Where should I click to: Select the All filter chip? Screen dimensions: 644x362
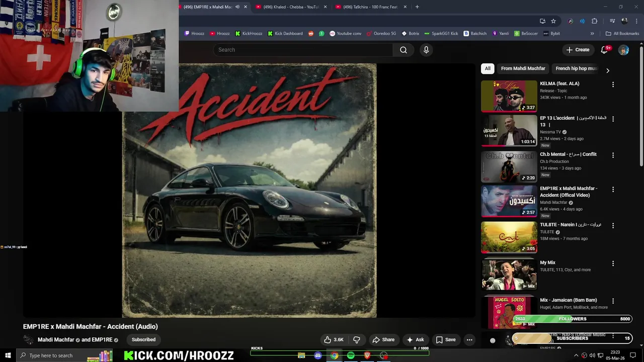[x=488, y=68]
